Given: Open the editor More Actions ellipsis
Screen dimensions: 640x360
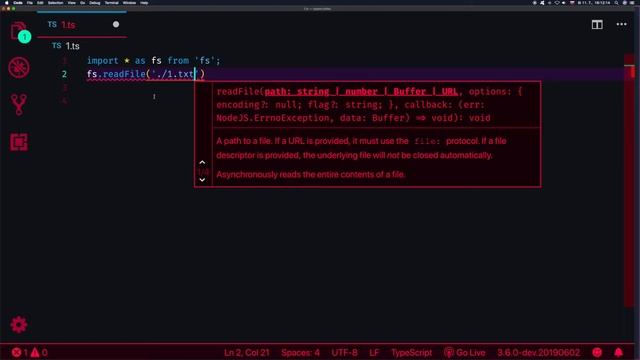Looking at the screenshot, I should point(621,24).
